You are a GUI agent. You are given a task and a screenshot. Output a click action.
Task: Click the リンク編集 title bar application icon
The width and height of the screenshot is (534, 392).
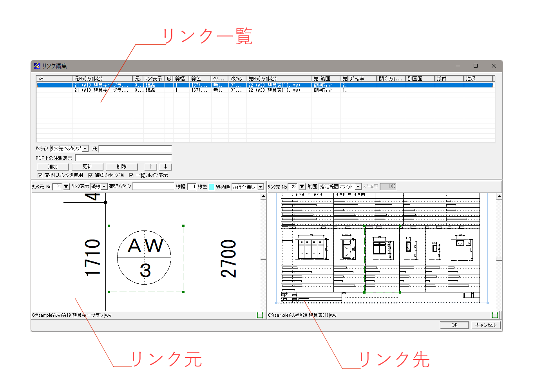click(37, 65)
